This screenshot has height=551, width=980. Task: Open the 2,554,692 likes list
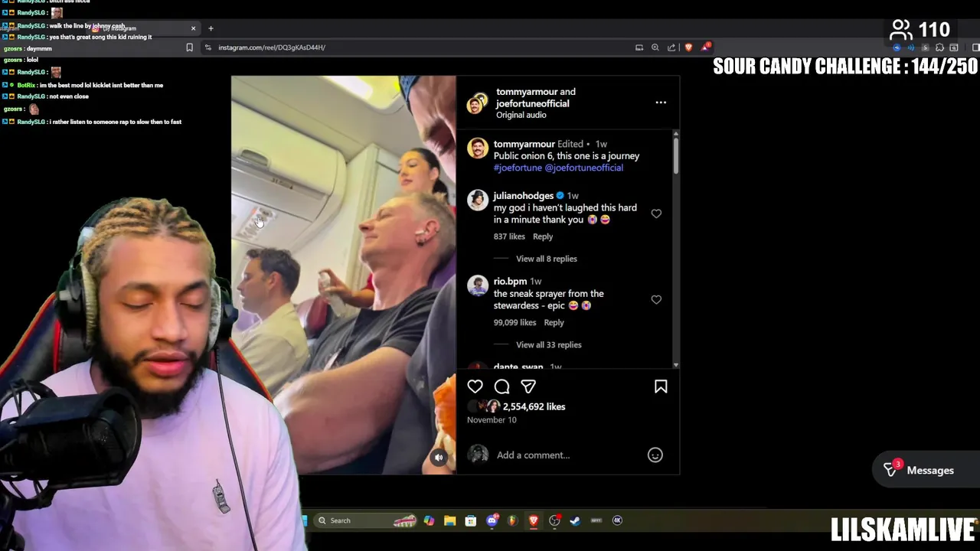(x=534, y=407)
